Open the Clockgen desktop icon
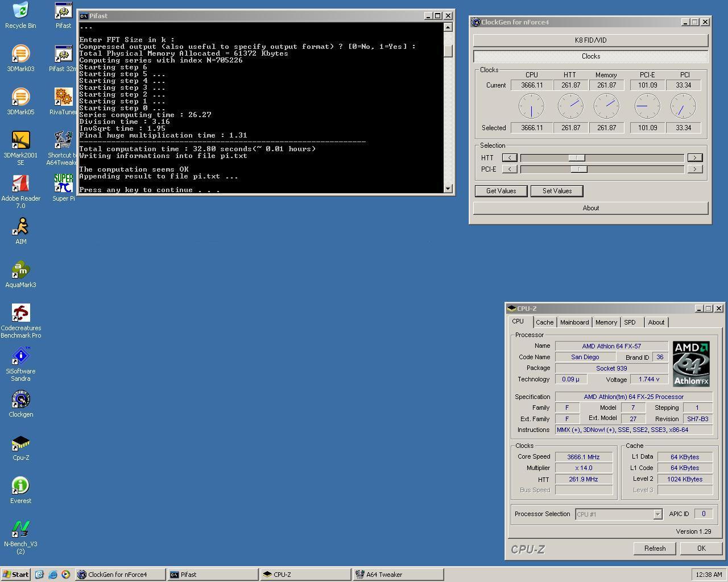Screen dimensions: 728x582 [20, 404]
